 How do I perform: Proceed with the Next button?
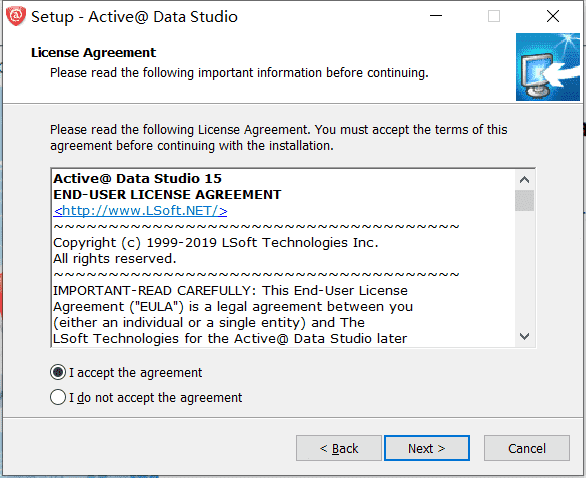coord(427,448)
